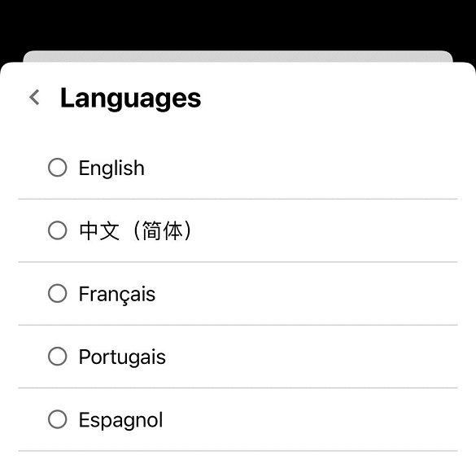The image size is (476, 473).
Task: Tap the Français language name
Action: pyautogui.click(x=117, y=295)
